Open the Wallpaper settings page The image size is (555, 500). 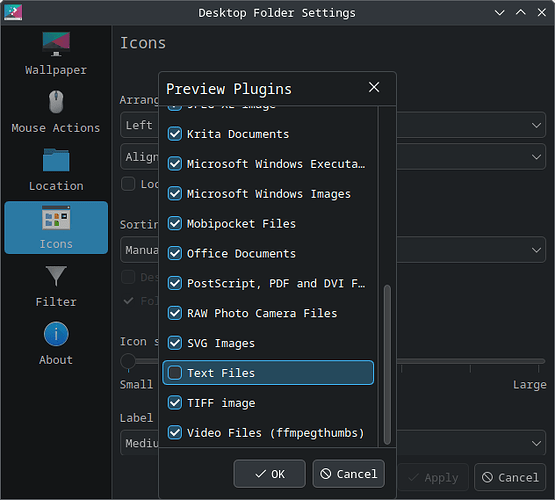(56, 54)
